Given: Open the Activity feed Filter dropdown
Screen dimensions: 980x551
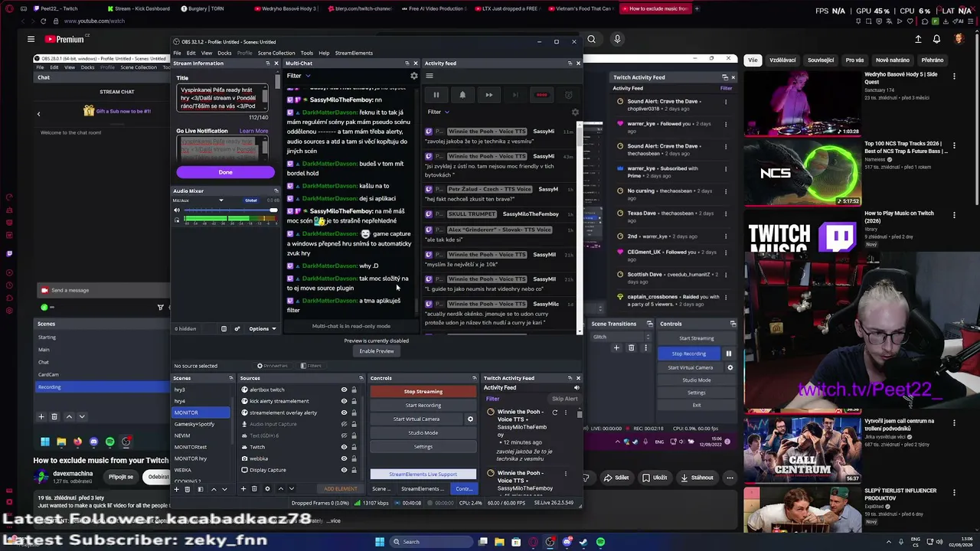Looking at the screenshot, I should [438, 112].
